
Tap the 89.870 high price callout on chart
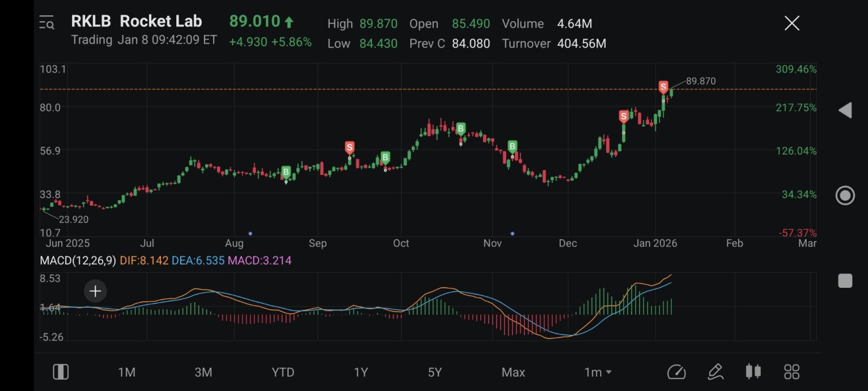[x=701, y=81]
